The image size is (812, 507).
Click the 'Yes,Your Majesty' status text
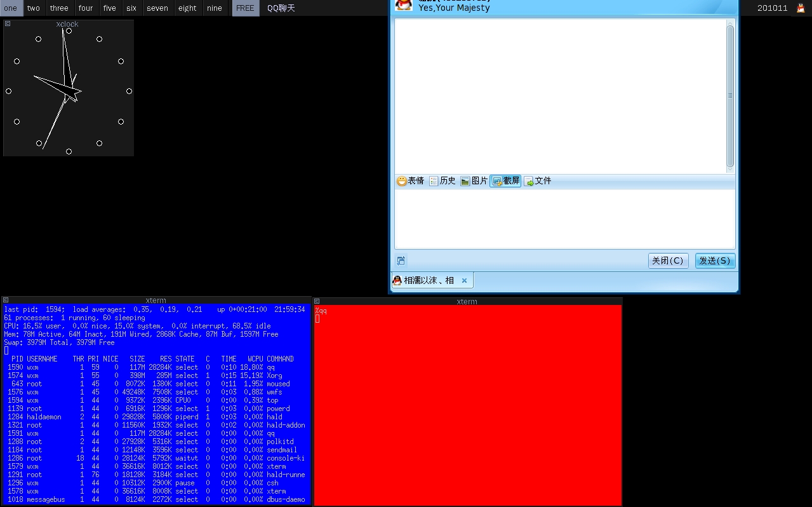pos(454,8)
